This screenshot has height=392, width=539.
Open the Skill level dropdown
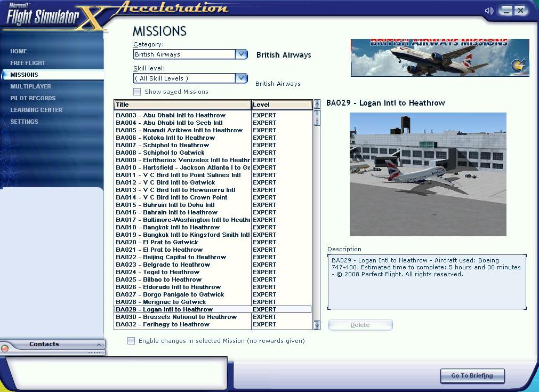tap(242, 78)
